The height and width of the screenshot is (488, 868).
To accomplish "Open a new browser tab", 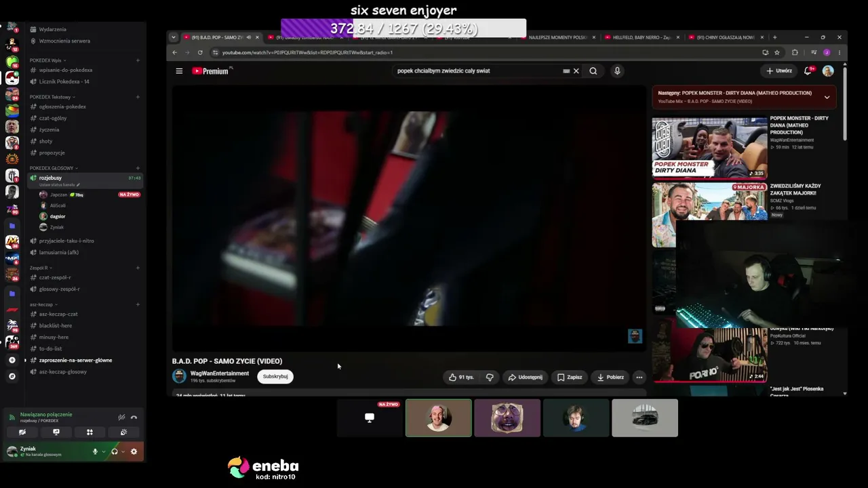I will [x=774, y=37].
